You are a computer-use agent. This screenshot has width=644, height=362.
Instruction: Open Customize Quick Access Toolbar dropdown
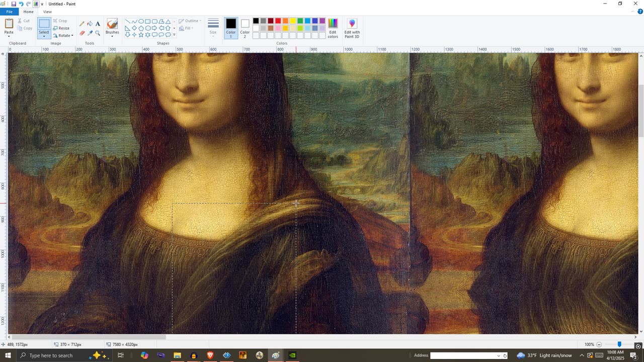42,4
